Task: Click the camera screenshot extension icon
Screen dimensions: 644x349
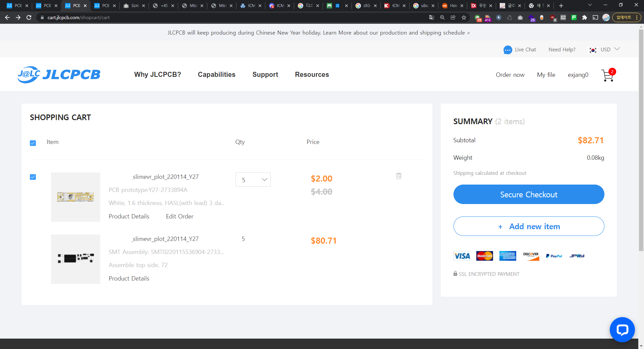Action: (520, 17)
